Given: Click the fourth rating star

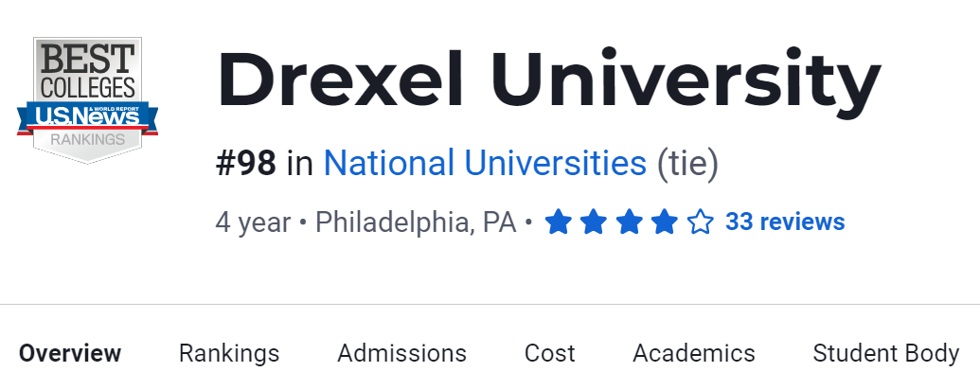Looking at the screenshot, I should coord(665,222).
